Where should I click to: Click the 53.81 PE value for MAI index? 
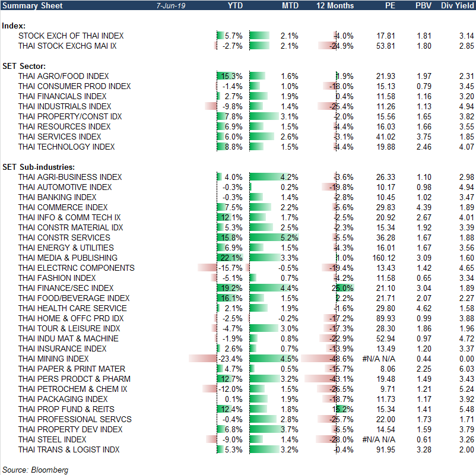pos(386,46)
